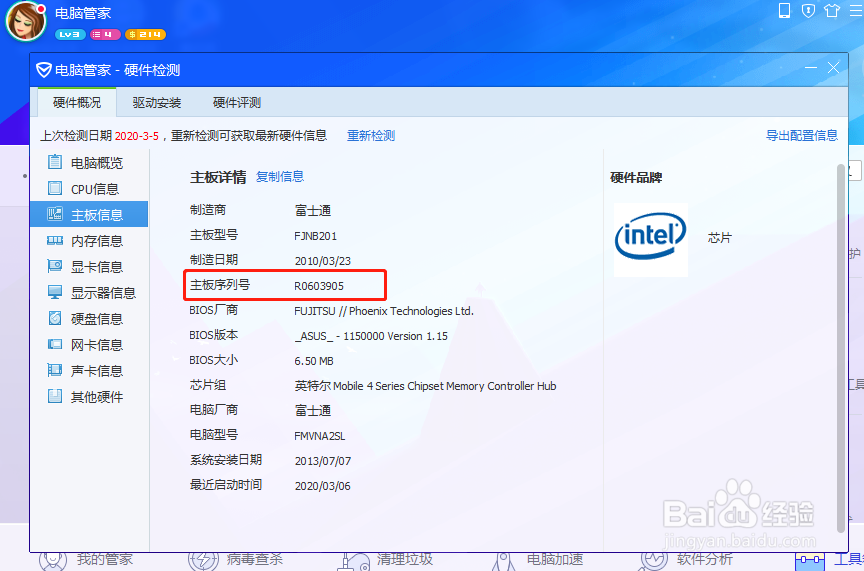Click the 显卡信息 graphics card icon

(55, 266)
